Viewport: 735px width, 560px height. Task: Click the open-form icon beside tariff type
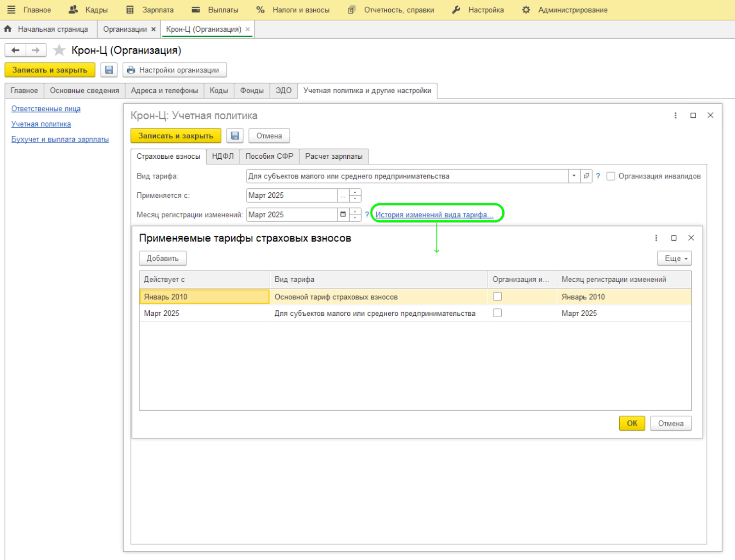point(586,176)
